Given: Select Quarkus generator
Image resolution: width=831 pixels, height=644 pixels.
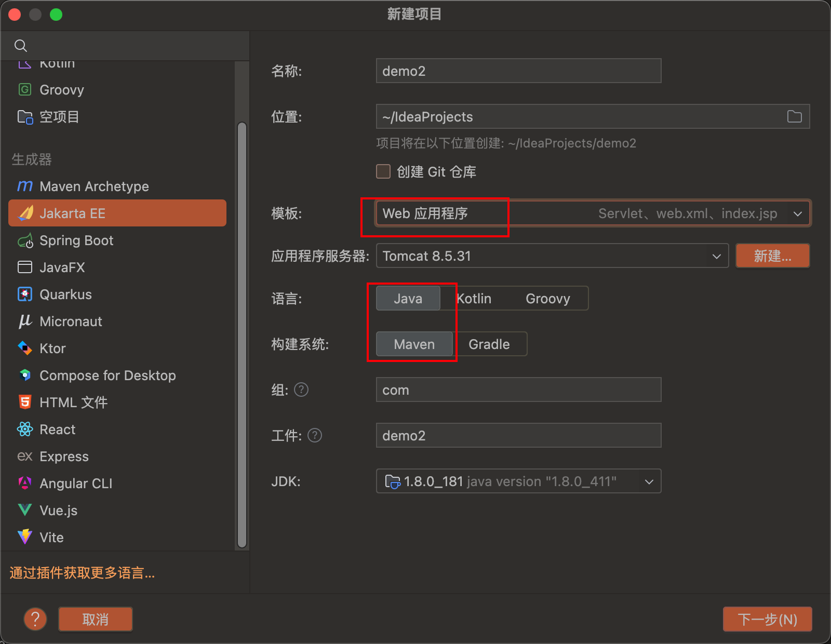Looking at the screenshot, I should pos(117,294).
